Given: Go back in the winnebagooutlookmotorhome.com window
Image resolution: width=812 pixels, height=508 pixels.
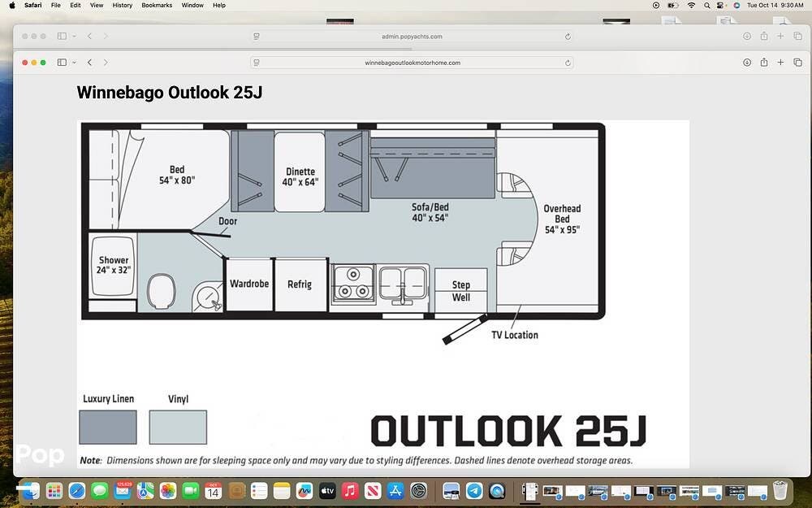Looking at the screenshot, I should point(89,63).
